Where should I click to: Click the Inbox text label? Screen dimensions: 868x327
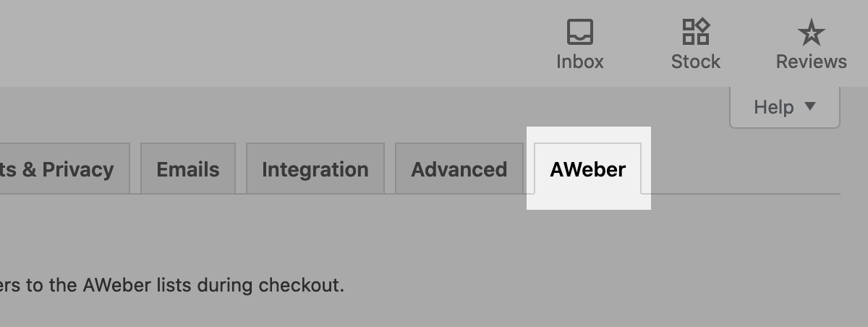click(x=579, y=62)
